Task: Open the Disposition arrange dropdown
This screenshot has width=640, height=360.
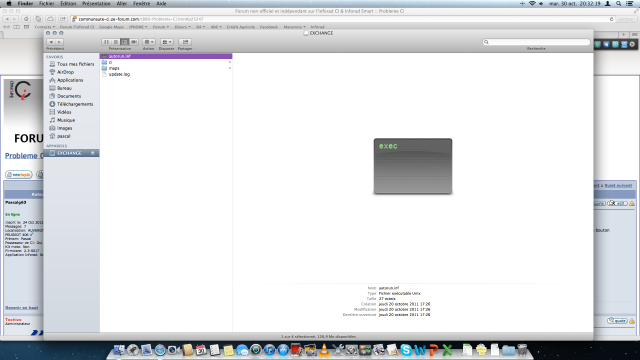Action: pos(167,42)
